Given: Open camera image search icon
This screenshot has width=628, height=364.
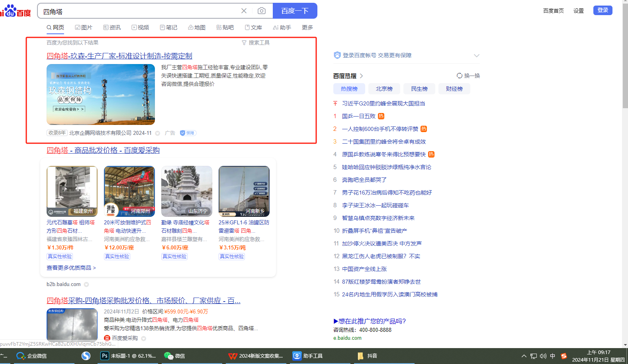Looking at the screenshot, I should [x=261, y=11].
